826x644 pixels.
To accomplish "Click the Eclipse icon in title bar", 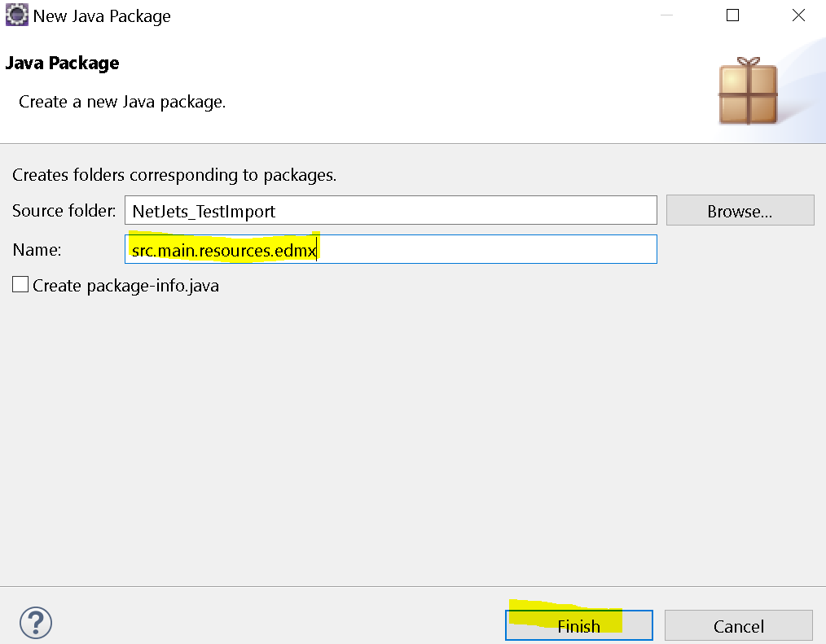I will pyautogui.click(x=16, y=15).
